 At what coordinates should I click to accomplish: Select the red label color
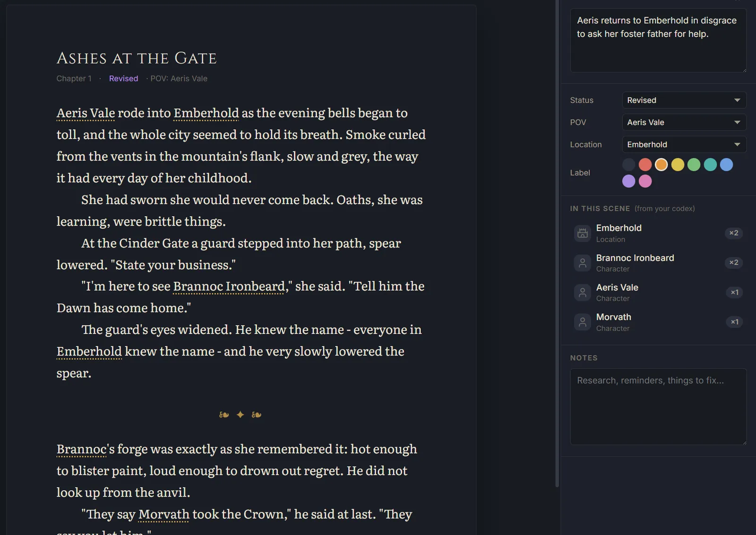pos(645,164)
